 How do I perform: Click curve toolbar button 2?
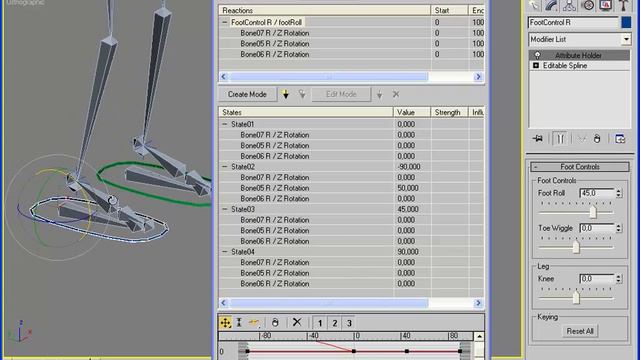point(335,323)
